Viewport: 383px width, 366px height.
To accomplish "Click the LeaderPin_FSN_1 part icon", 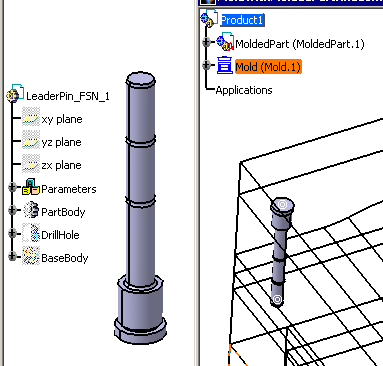I will tap(15, 93).
